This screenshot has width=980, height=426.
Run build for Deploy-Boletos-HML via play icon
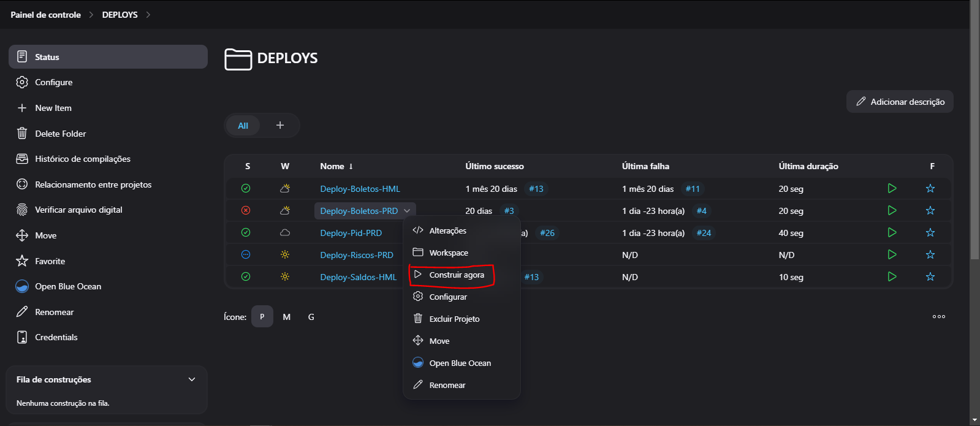[x=892, y=189]
